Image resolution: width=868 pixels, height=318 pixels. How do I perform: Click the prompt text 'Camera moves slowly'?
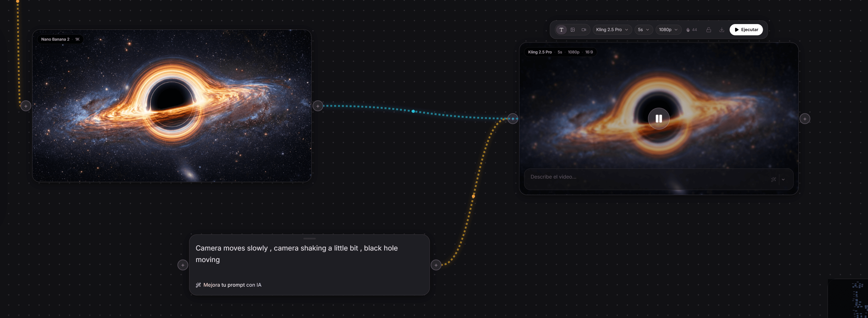[x=231, y=248]
